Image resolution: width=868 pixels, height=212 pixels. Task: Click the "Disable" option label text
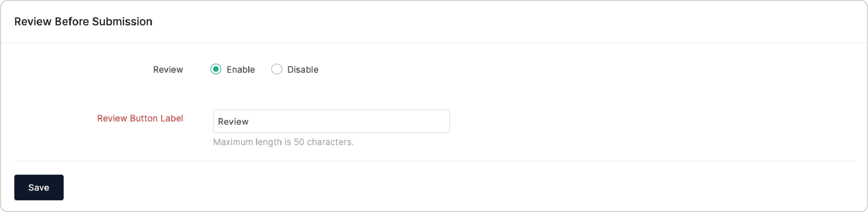302,70
